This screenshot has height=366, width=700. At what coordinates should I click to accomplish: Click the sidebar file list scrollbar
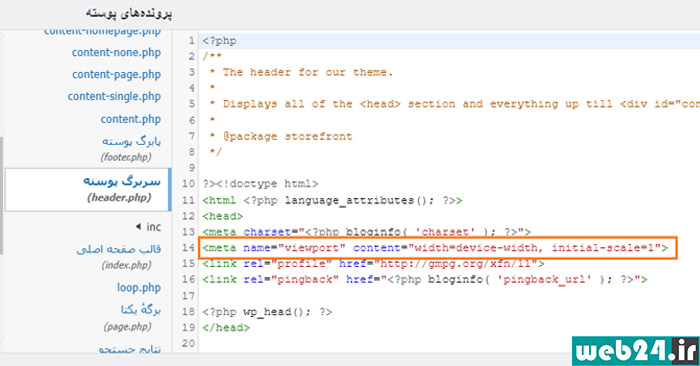coord(1,195)
